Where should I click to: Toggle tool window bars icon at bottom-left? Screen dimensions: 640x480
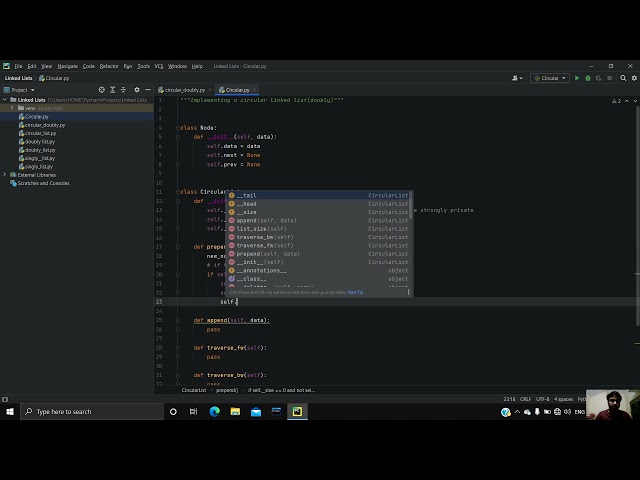click(x=5, y=399)
